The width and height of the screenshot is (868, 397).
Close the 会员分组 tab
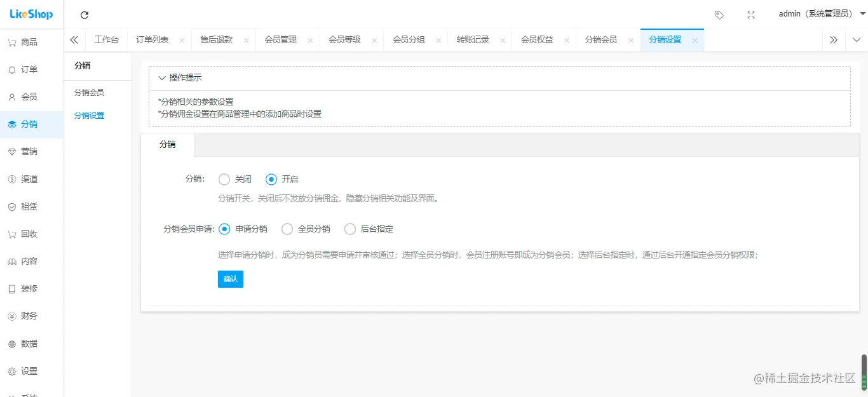click(x=438, y=40)
